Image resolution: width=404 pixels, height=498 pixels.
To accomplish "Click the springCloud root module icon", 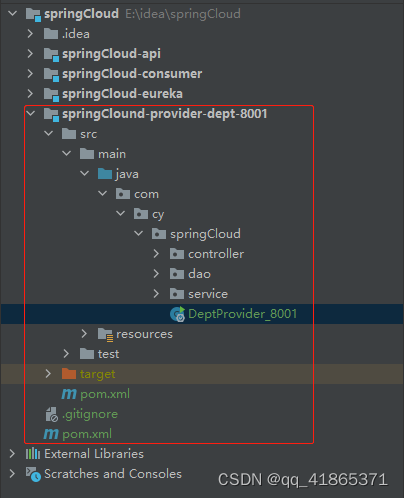I will click(33, 15).
